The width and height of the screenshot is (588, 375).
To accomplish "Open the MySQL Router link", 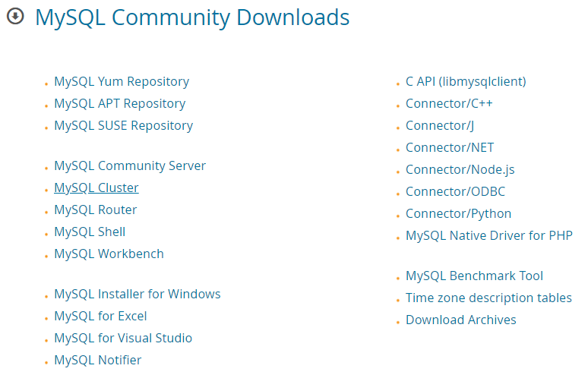I will (95, 210).
